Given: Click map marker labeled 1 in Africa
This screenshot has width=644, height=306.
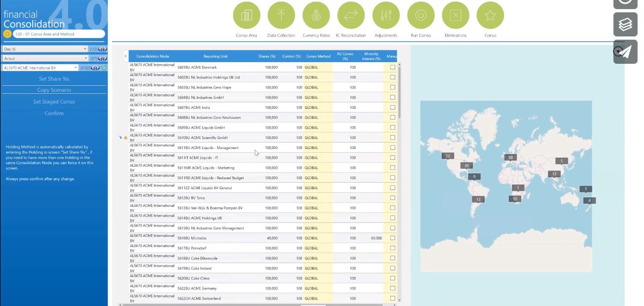Looking at the screenshot, I should click(x=517, y=188).
